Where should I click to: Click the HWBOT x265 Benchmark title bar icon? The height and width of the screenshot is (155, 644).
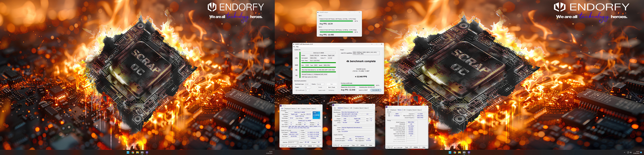pyautogui.click(x=294, y=44)
